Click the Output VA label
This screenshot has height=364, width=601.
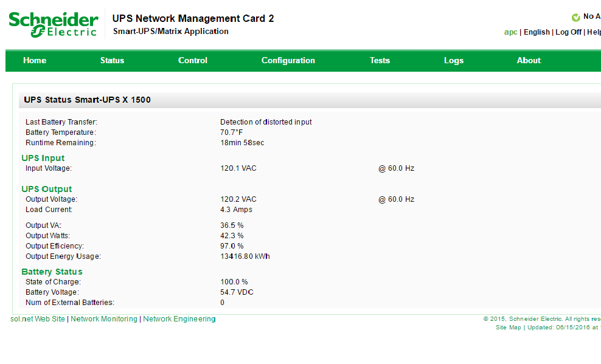[43, 225]
